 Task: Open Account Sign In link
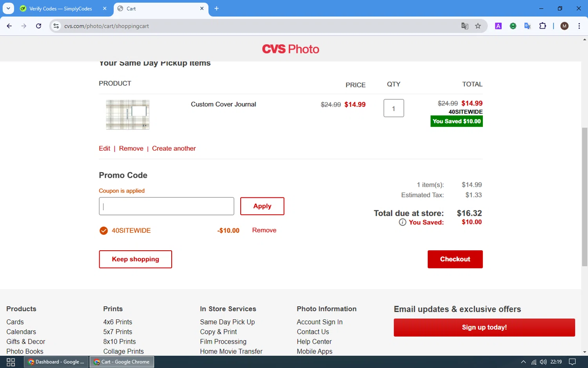319,322
